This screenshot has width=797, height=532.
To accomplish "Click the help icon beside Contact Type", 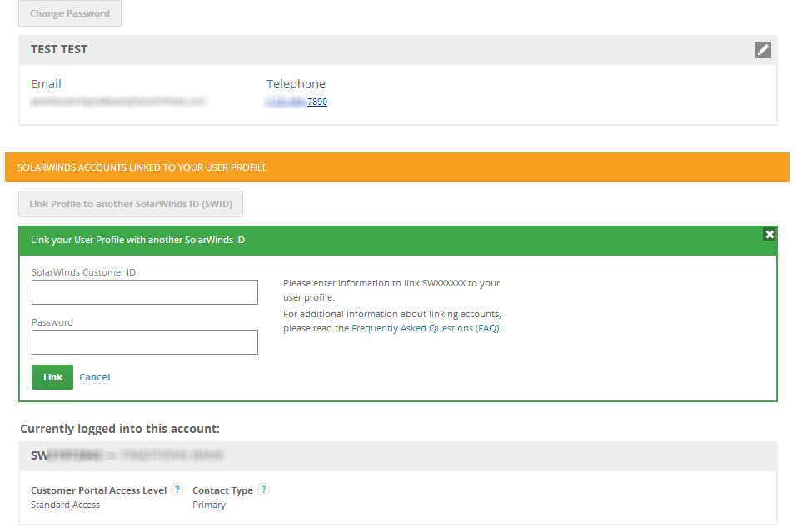I will (263, 490).
